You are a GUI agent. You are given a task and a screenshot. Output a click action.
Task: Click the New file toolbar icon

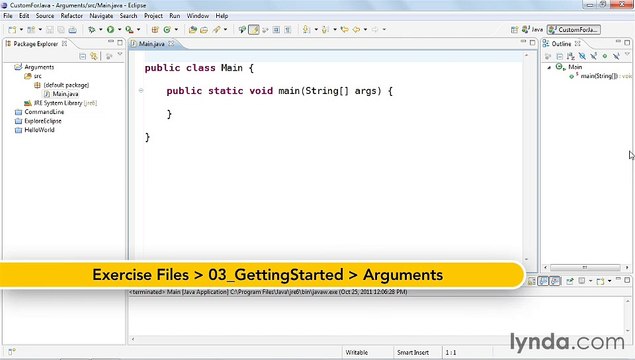point(12,30)
